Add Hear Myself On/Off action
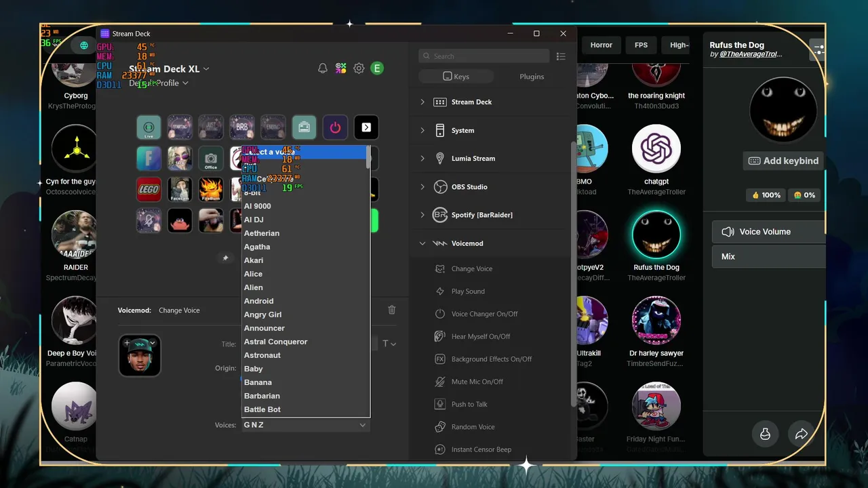The width and height of the screenshot is (868, 488). click(481, 336)
